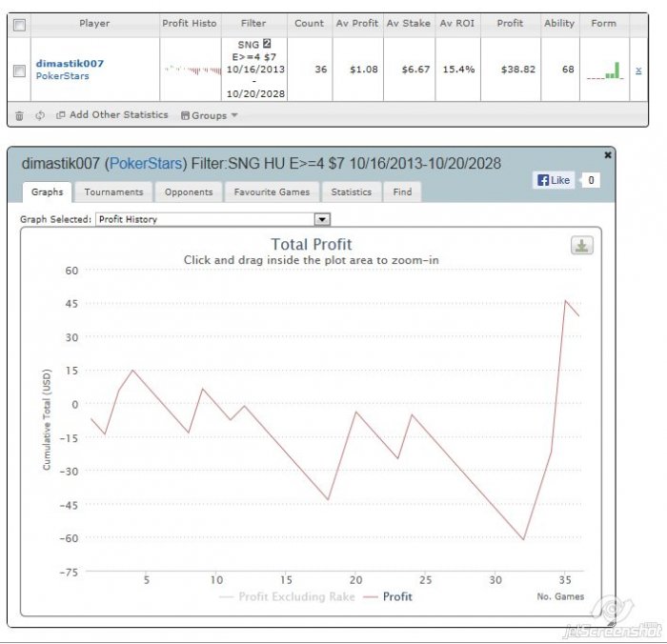The height and width of the screenshot is (644, 667).
Task: Sort by the Form column header
Action: click(x=603, y=24)
